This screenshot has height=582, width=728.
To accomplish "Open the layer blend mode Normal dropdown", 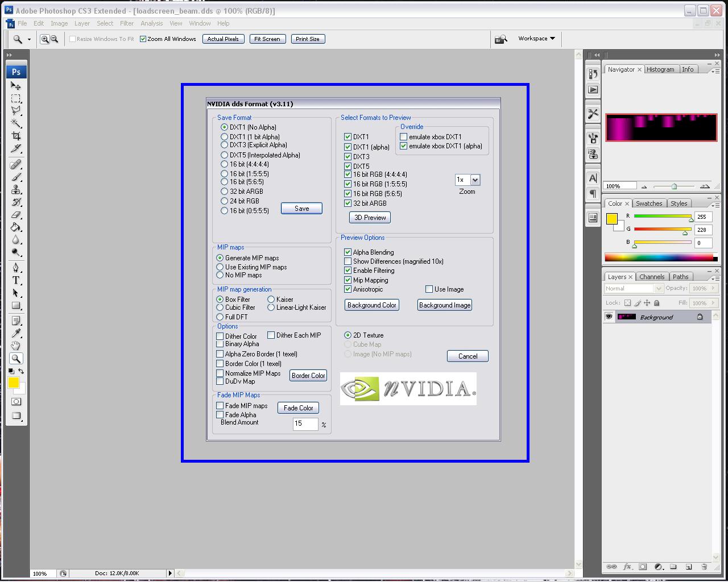I will coord(633,288).
